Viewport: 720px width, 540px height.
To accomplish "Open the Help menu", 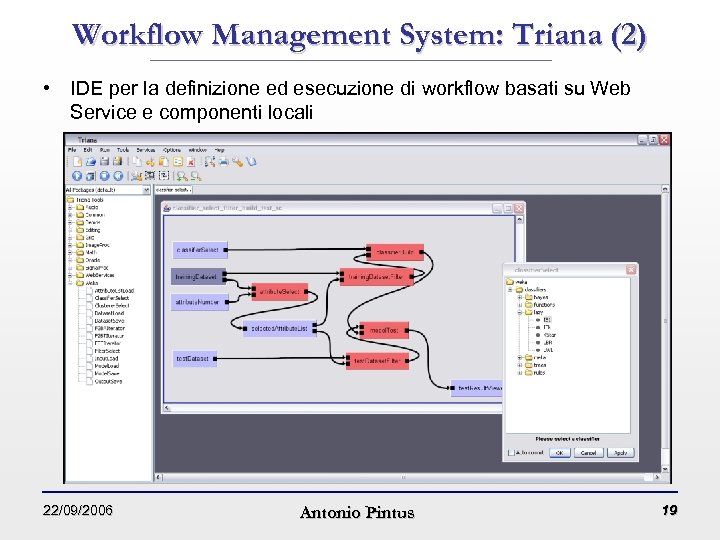I will (220, 150).
